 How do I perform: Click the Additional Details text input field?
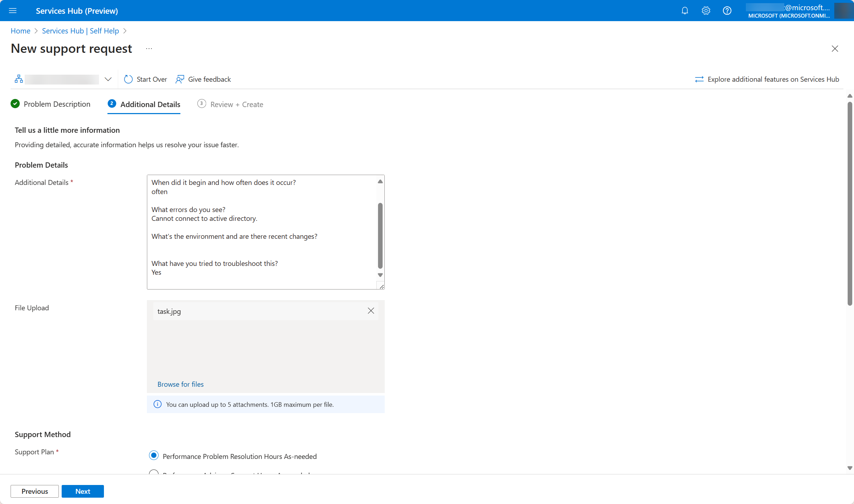[x=266, y=232]
